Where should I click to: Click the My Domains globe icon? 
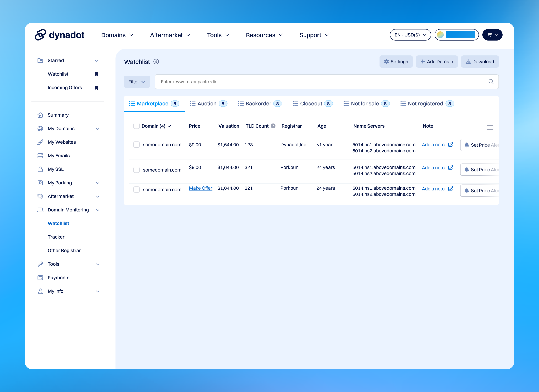click(40, 129)
